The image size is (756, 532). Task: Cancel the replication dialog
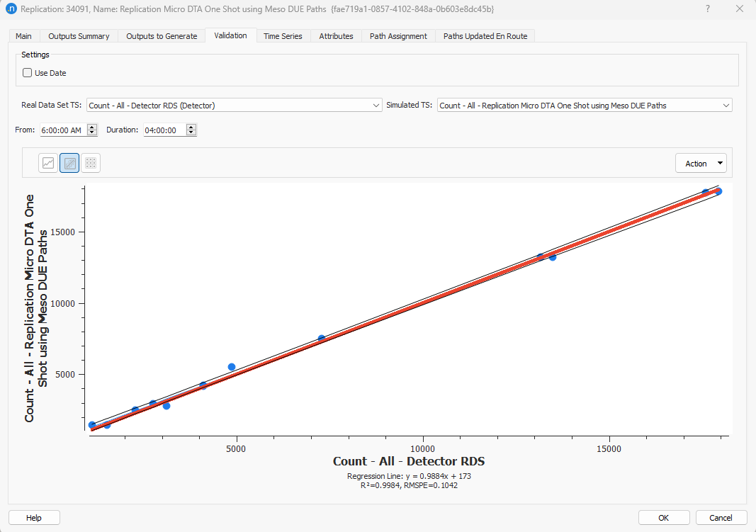point(721,517)
